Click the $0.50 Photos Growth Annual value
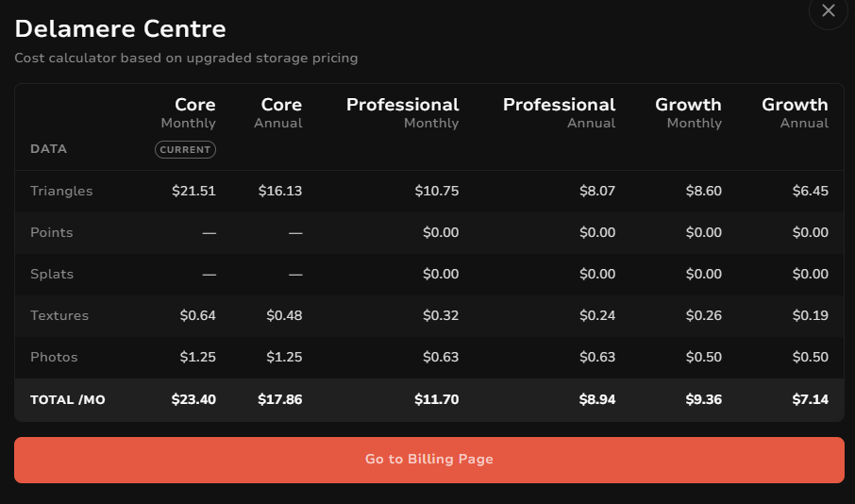Screen dimensions: 855x504 [x=811, y=357]
